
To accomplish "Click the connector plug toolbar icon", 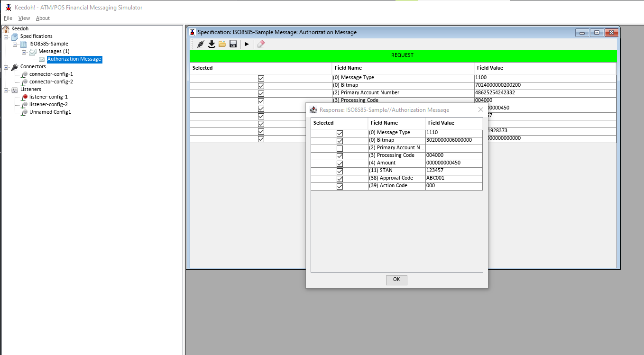I will (200, 44).
